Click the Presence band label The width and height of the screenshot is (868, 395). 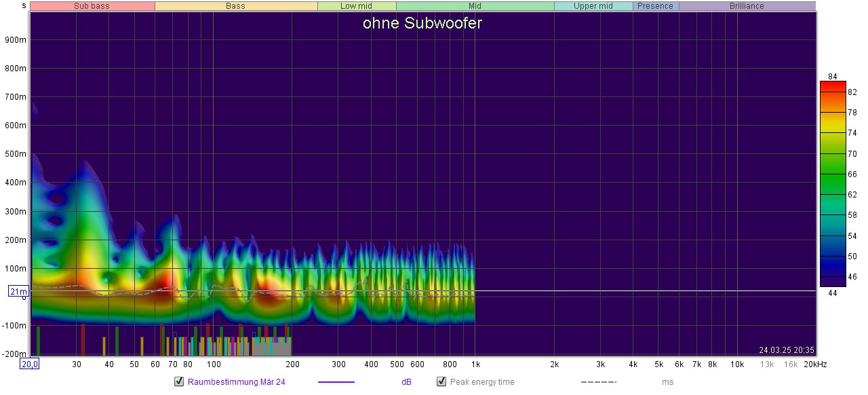pyautogui.click(x=656, y=6)
